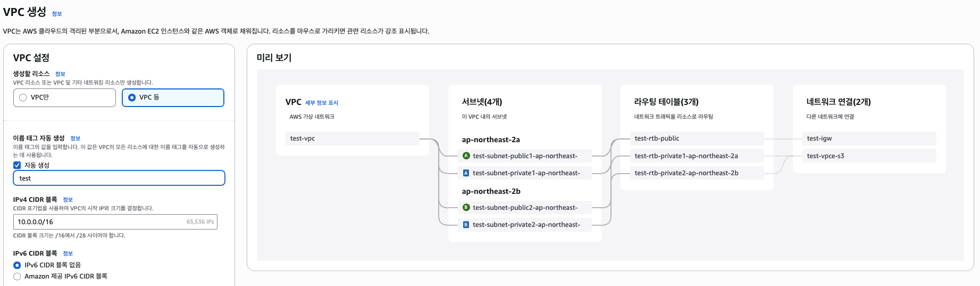Click '세부 정보 표시' link in VPC preview
Screen dimensions: 980x286
point(321,103)
